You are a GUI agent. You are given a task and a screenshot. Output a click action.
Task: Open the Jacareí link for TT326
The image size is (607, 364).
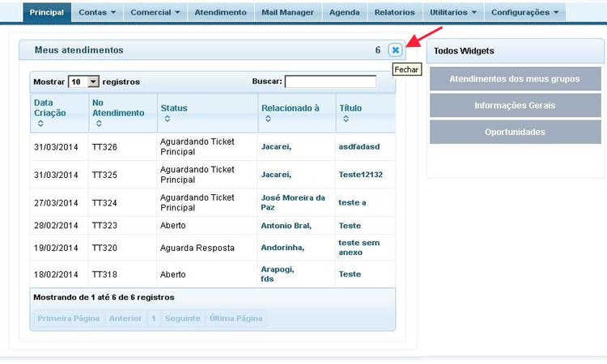[x=276, y=147]
